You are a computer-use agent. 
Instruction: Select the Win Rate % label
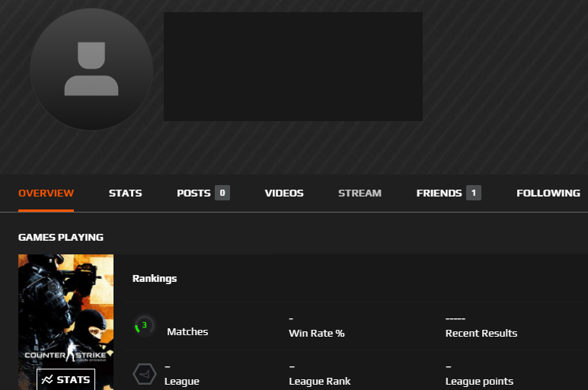pos(317,334)
